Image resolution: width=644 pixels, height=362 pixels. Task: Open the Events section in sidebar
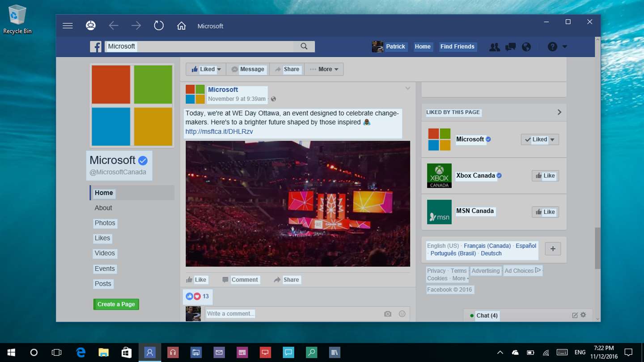105,269
